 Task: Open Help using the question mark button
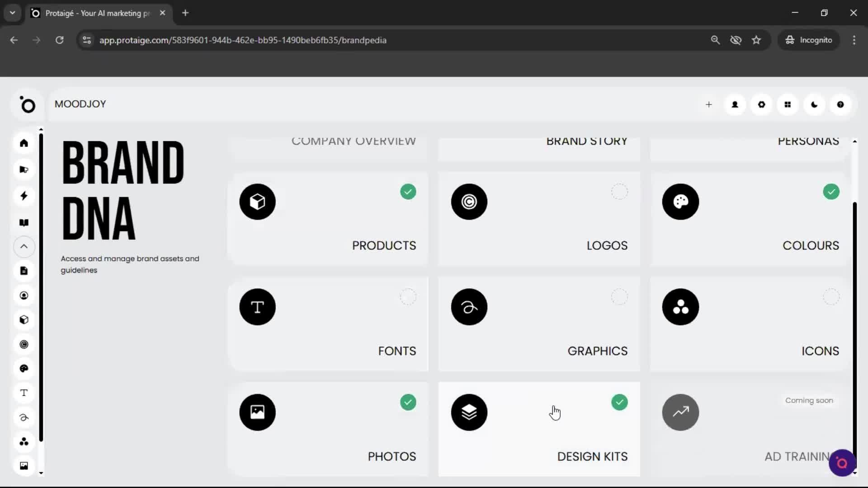(x=840, y=104)
